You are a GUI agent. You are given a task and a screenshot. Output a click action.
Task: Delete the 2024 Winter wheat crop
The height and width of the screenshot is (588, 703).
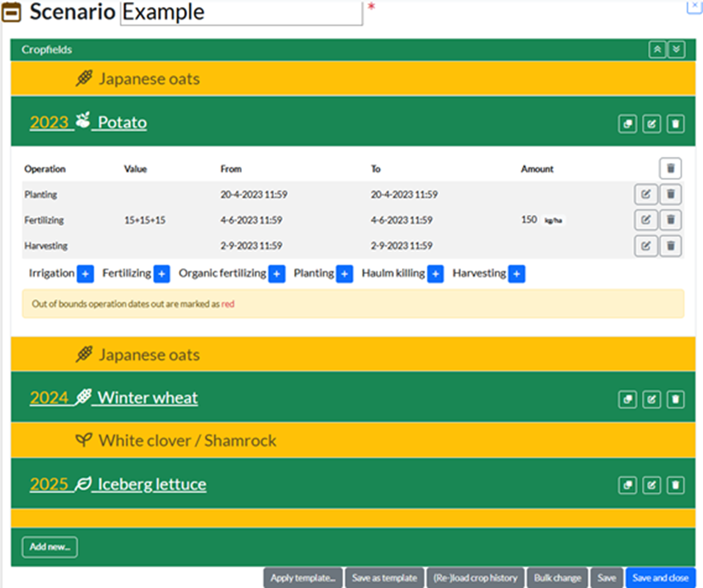pos(675,400)
